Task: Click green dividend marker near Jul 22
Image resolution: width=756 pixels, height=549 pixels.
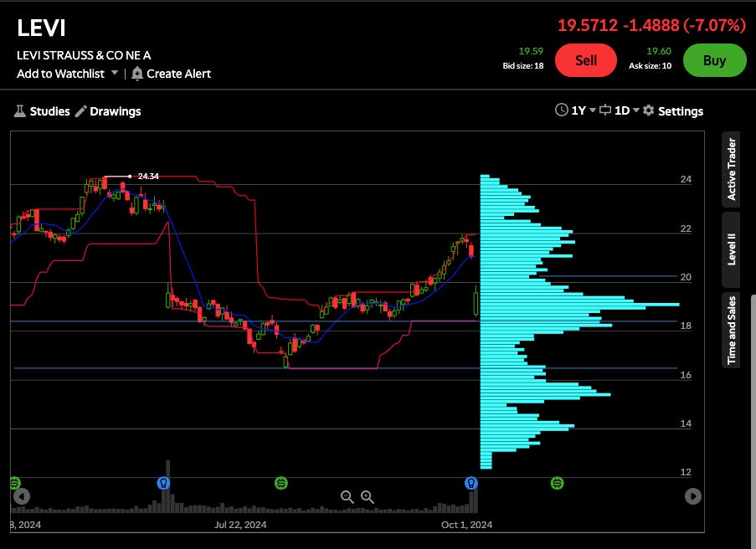Action: 281,483
